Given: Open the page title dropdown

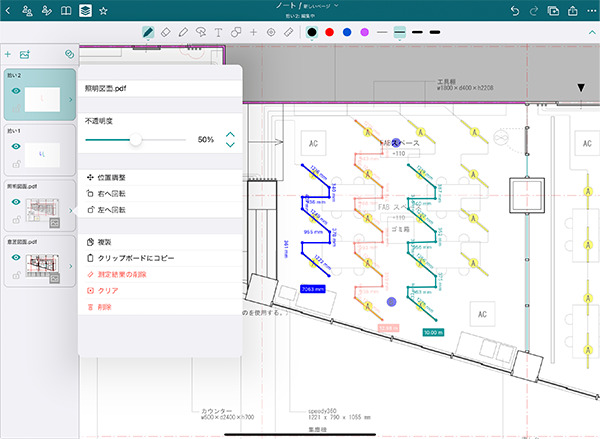Looking at the screenshot, I should click(x=336, y=6).
